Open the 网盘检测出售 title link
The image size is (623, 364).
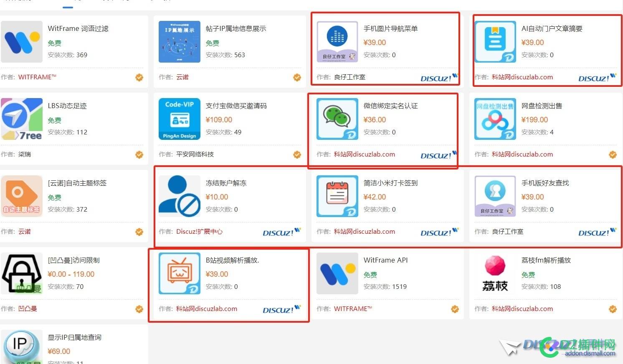[542, 106]
